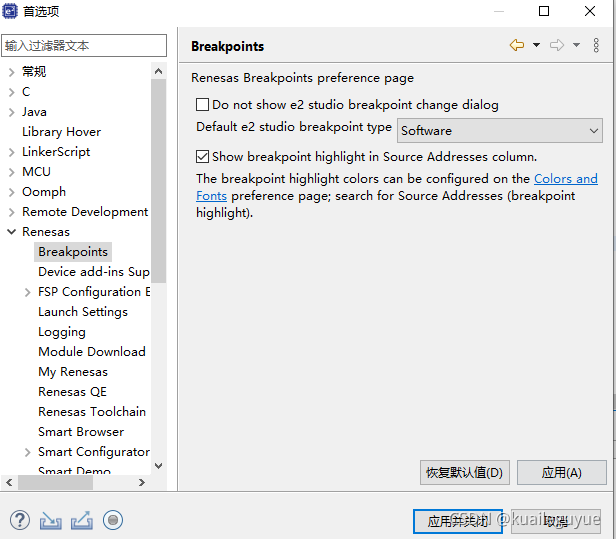Viewport: 616px width, 539px height.
Task: Open the help question mark icon
Action: (x=20, y=520)
